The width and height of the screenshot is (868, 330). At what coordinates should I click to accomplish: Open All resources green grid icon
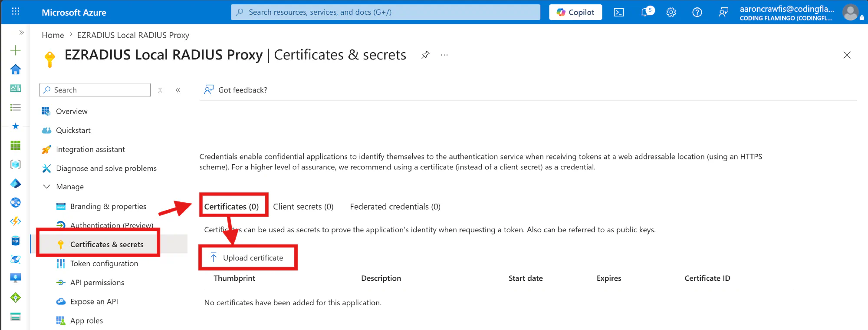pyautogui.click(x=16, y=145)
